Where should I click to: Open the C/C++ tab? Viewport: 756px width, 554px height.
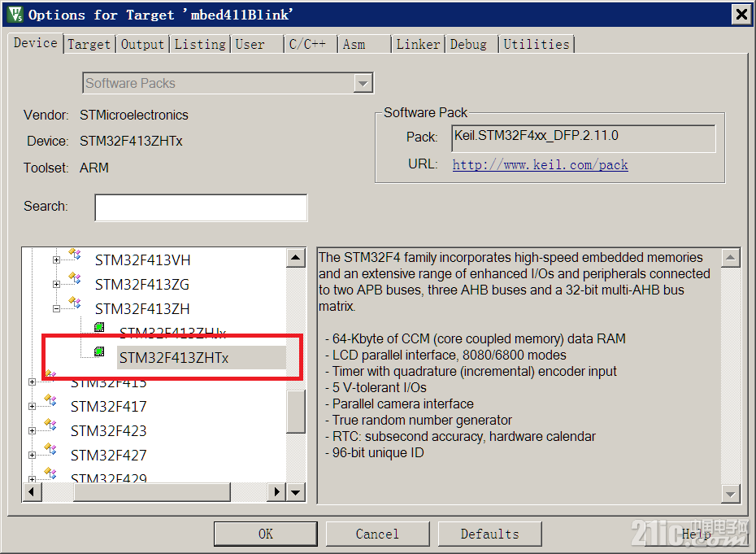coord(310,45)
